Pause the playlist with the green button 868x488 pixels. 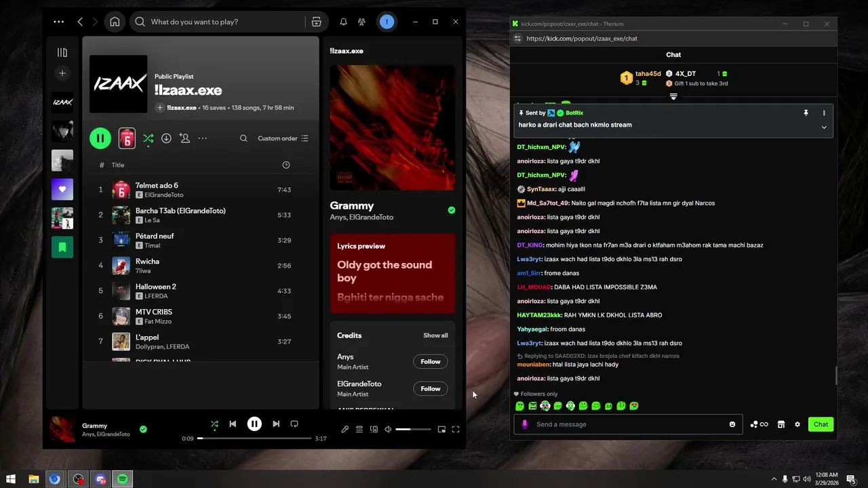pyautogui.click(x=100, y=138)
